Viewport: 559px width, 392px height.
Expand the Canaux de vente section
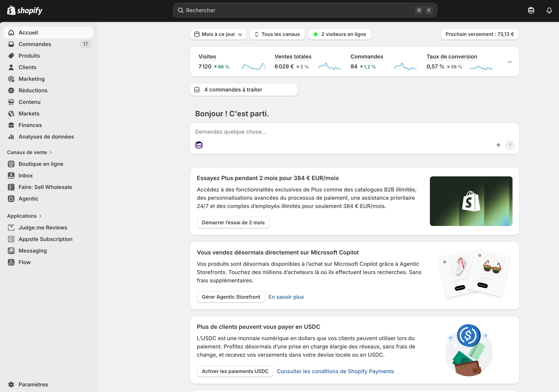[30, 152]
